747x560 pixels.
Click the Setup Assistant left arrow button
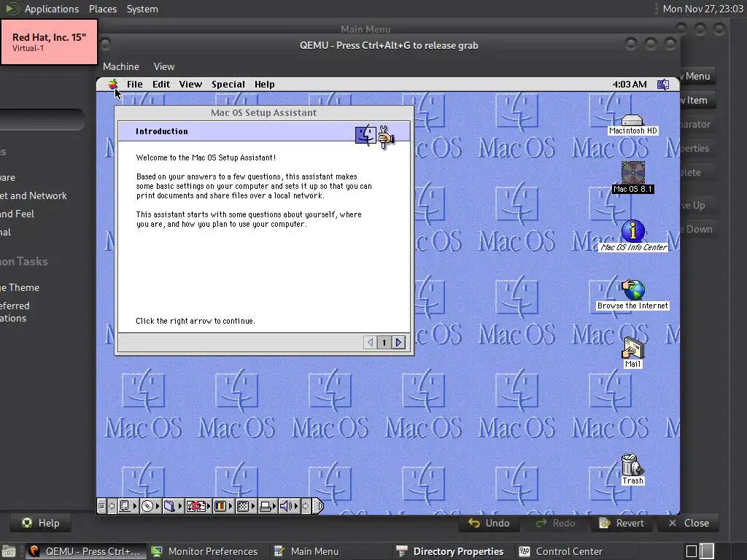(370, 343)
